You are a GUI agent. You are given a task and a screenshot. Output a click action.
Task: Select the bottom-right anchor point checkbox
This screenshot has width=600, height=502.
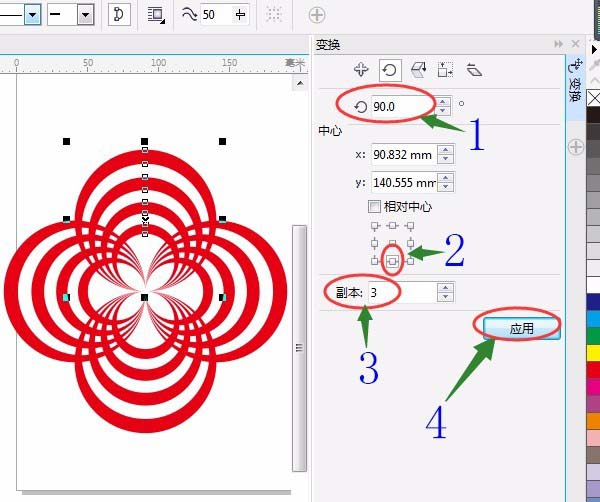tap(410, 261)
